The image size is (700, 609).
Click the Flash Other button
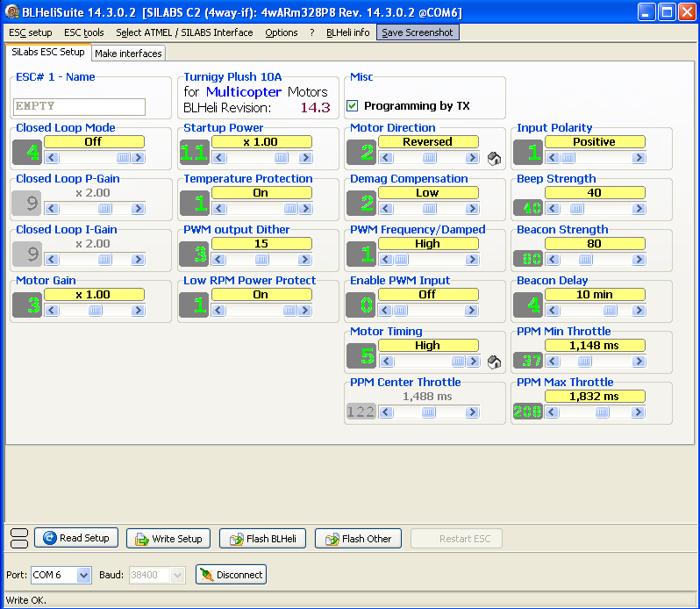(358, 539)
